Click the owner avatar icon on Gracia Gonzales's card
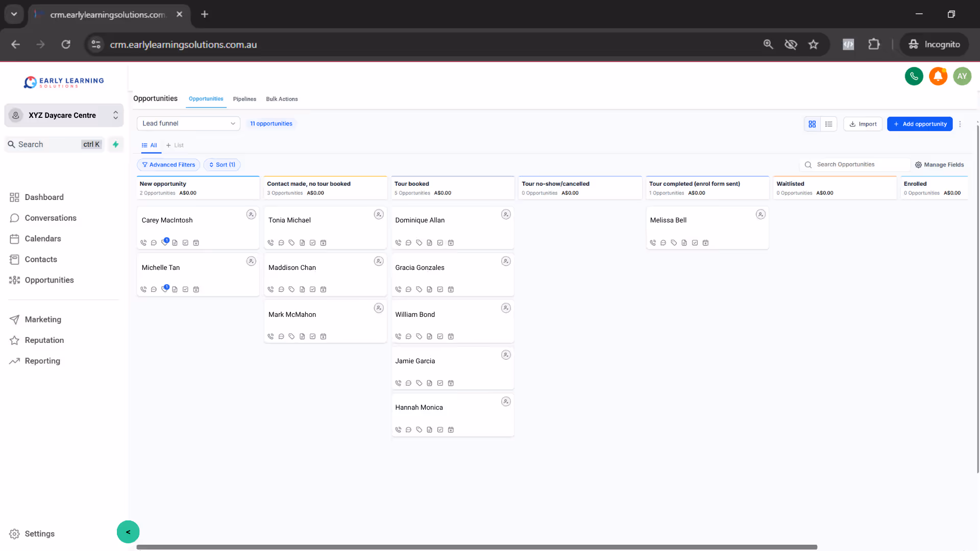This screenshot has height=551, width=980. pyautogui.click(x=506, y=261)
